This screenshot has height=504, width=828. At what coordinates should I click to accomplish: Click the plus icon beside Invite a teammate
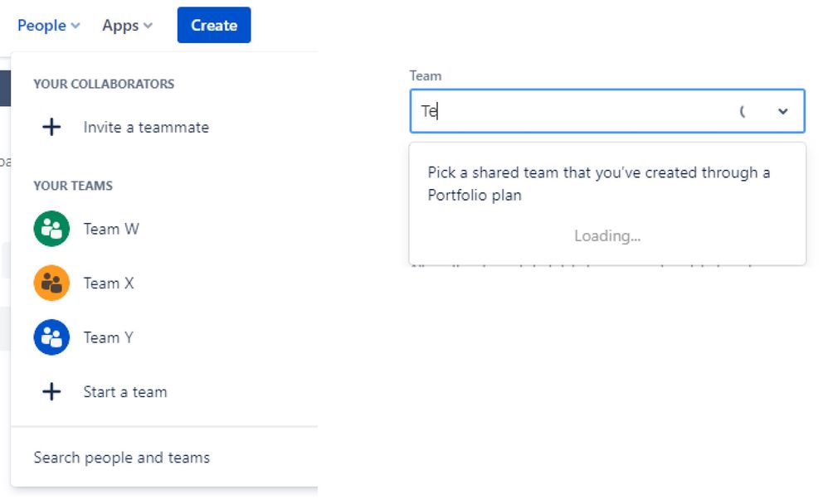(51, 127)
